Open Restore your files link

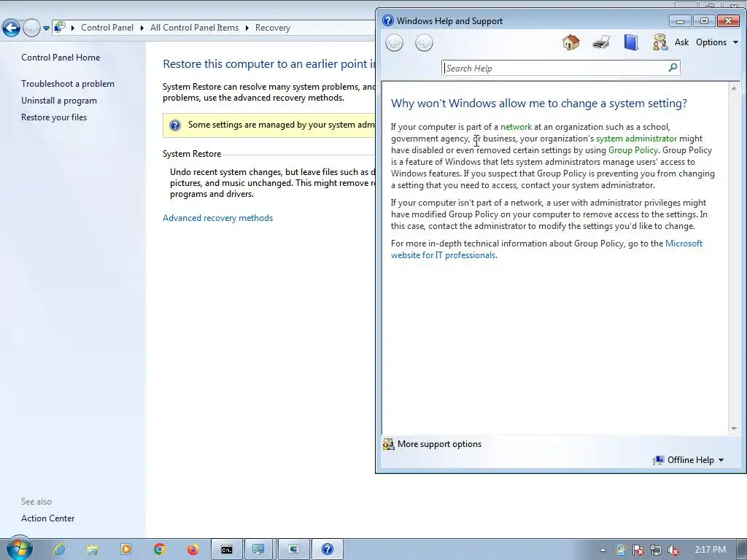[54, 117]
